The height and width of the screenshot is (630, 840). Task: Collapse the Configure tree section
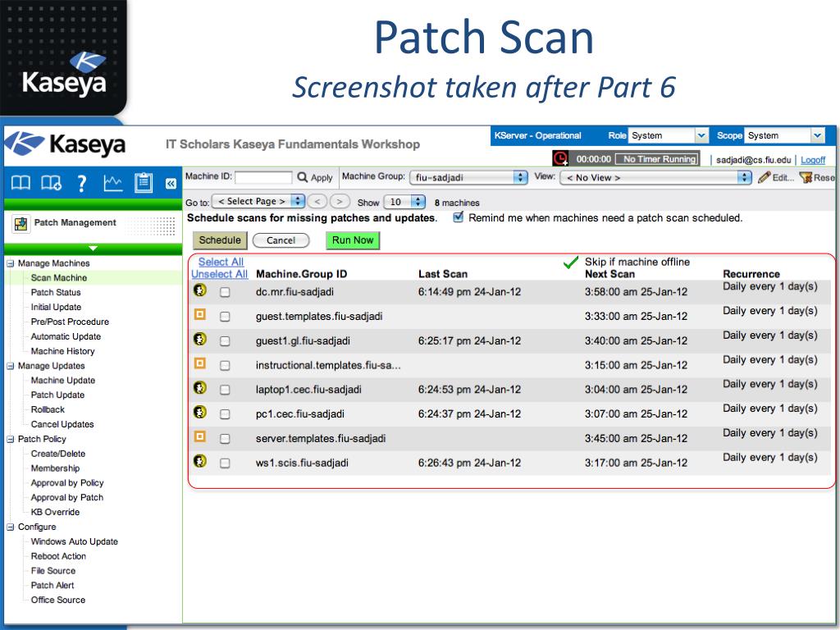[10, 527]
